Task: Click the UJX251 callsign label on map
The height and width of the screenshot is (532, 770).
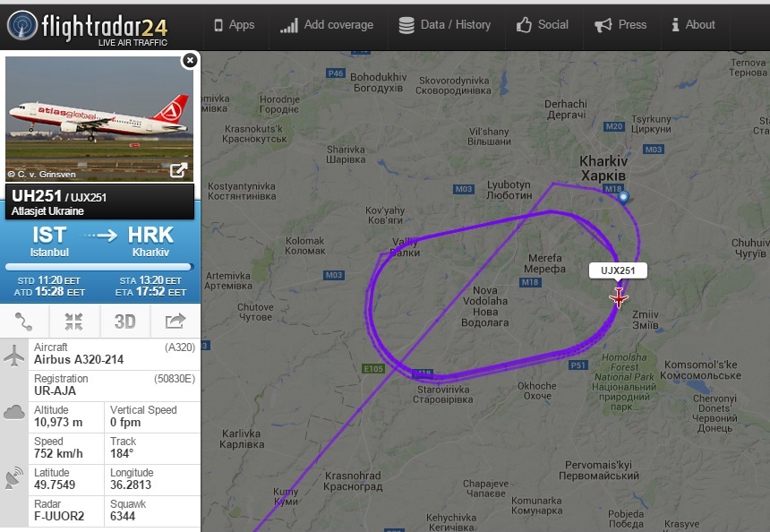Action: [x=618, y=270]
